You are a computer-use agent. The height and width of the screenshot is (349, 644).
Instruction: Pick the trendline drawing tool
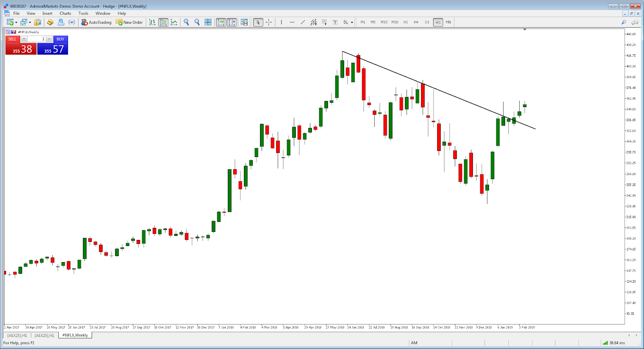[x=303, y=22]
